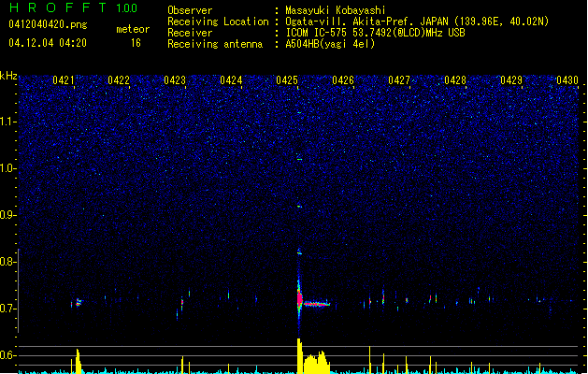
Task: Click the Receiver label
Action: [190, 33]
